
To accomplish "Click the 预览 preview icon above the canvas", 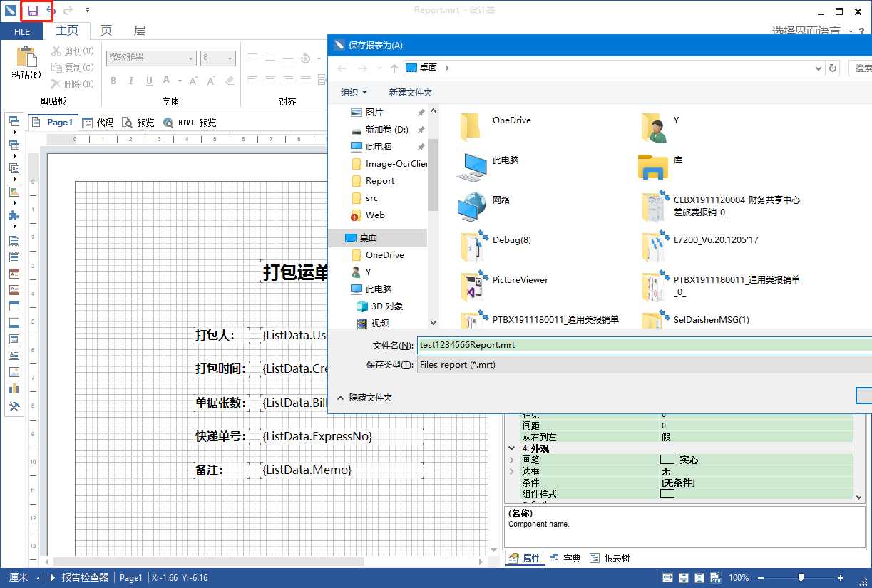I will 130,122.
